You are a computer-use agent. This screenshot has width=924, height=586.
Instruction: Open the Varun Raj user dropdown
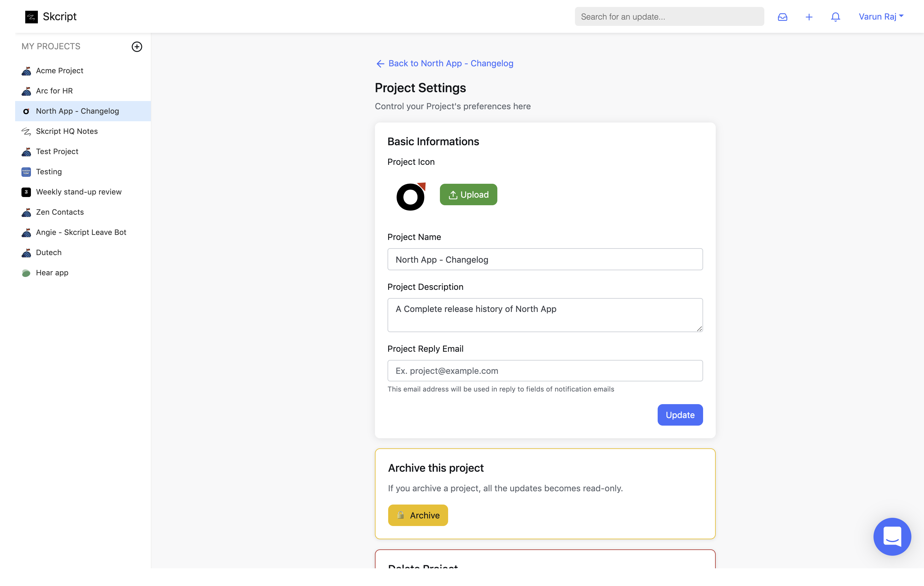click(881, 16)
